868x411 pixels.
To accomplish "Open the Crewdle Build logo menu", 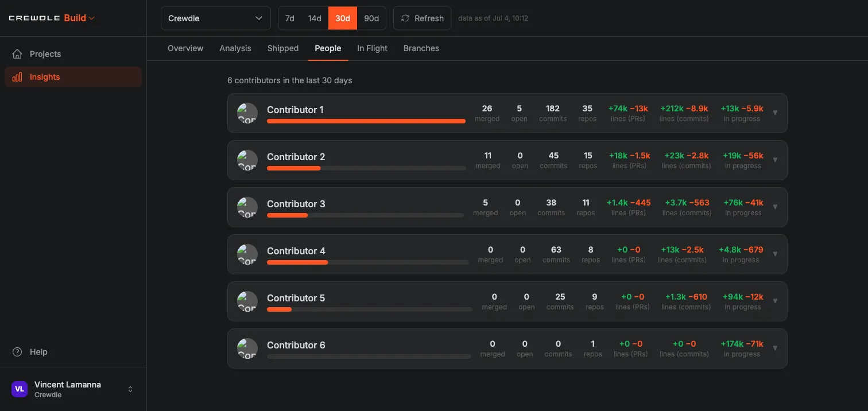I will point(52,18).
